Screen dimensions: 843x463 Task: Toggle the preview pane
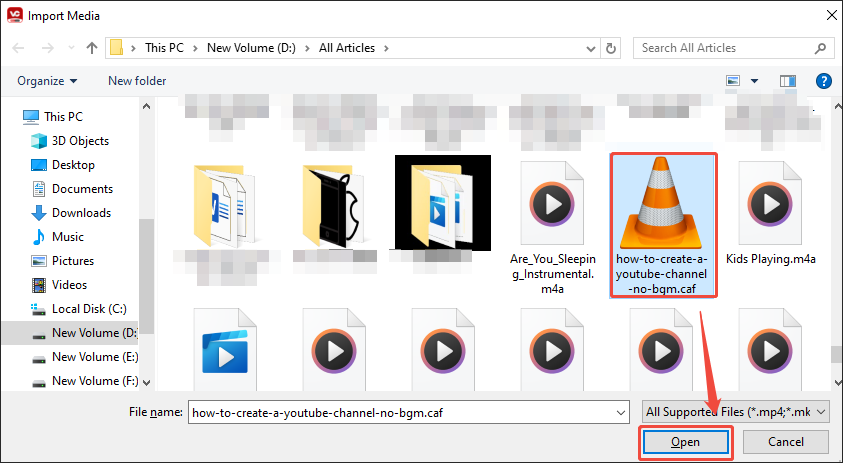788,81
